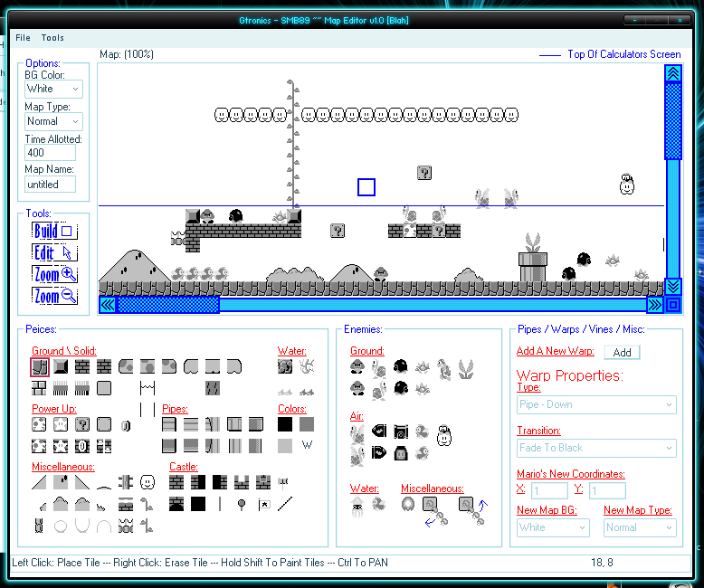Select the smiling cloud tile in Miscellaneous

147,482
